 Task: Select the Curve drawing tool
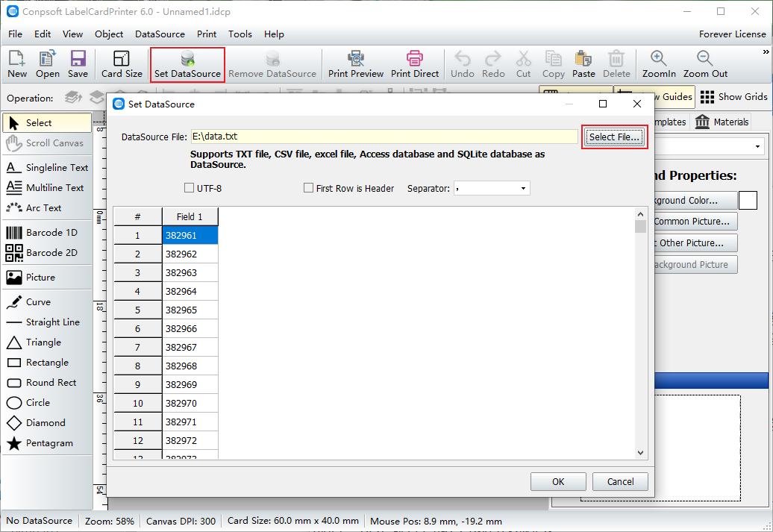pos(47,301)
